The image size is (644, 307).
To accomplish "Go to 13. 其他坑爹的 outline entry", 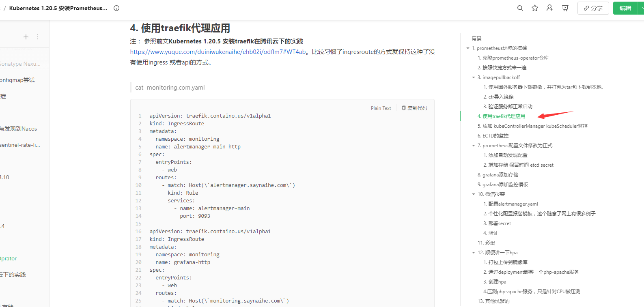I will coord(493,301).
